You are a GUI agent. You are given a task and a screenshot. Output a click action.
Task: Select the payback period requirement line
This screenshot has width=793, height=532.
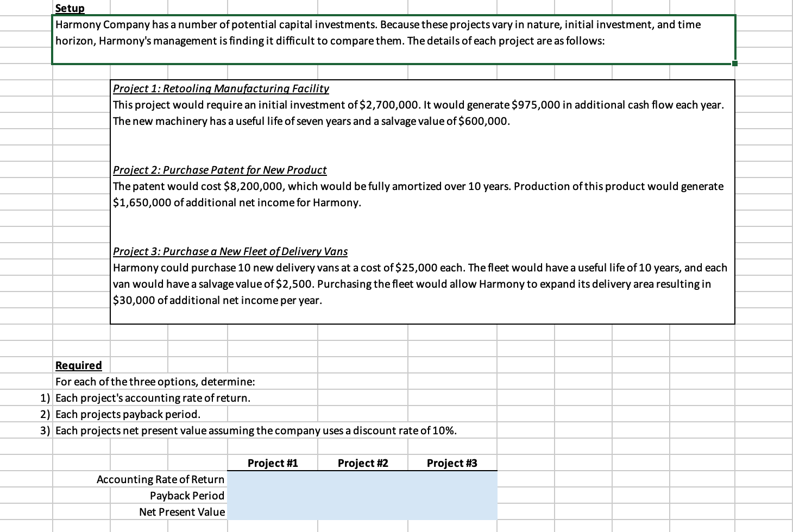(x=128, y=414)
